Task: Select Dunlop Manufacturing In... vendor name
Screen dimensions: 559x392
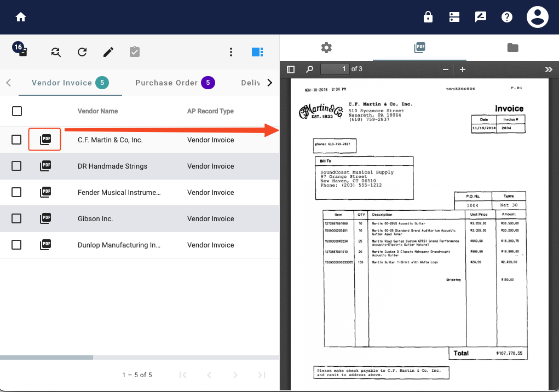Action: point(119,245)
